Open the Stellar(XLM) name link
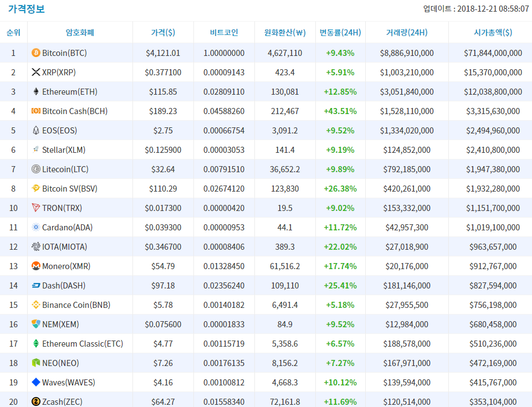532x407 pixels. pyautogui.click(x=64, y=150)
